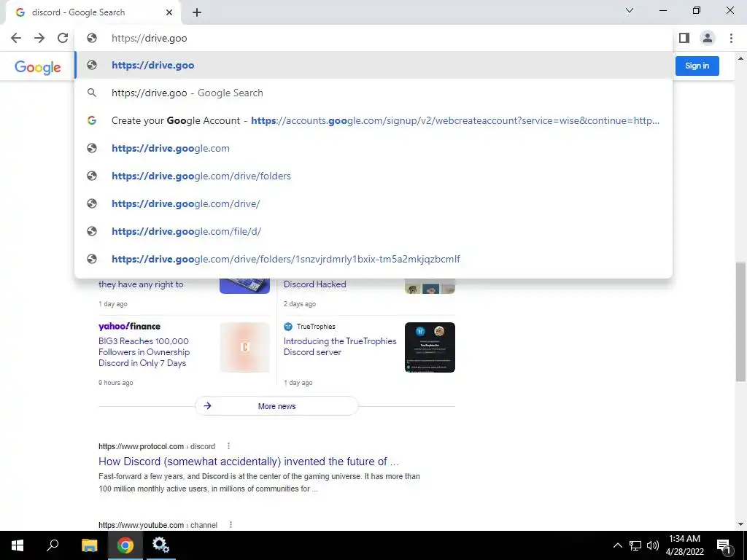Image resolution: width=747 pixels, height=560 pixels.
Task: Open File Explorer from the taskbar
Action: [x=89, y=545]
